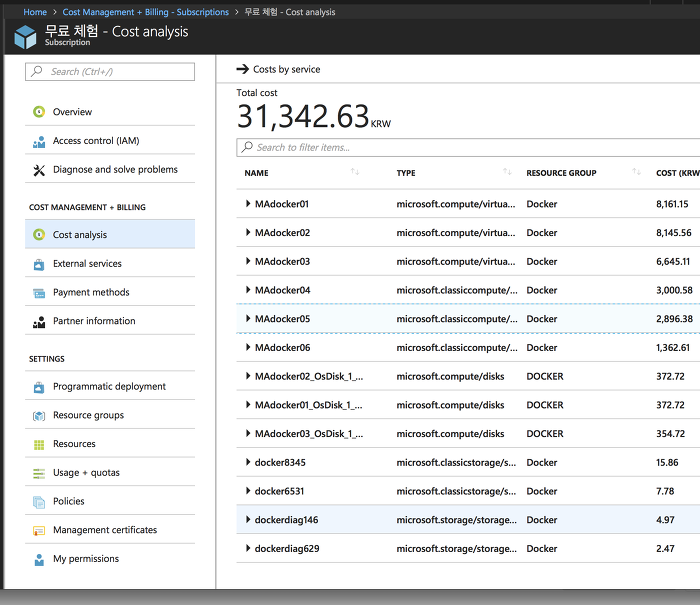
Task: Open Usage + quotas menu item
Action: pyautogui.click(x=110, y=472)
